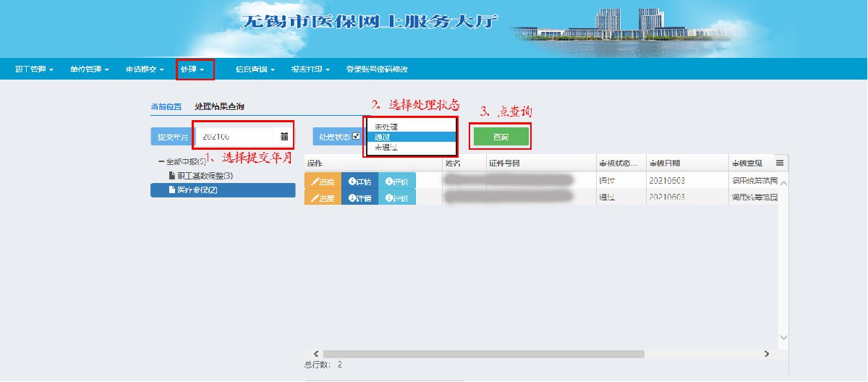Open the grid column menu icon
Image resolution: width=868 pixels, height=382 pixels.
coord(780,163)
